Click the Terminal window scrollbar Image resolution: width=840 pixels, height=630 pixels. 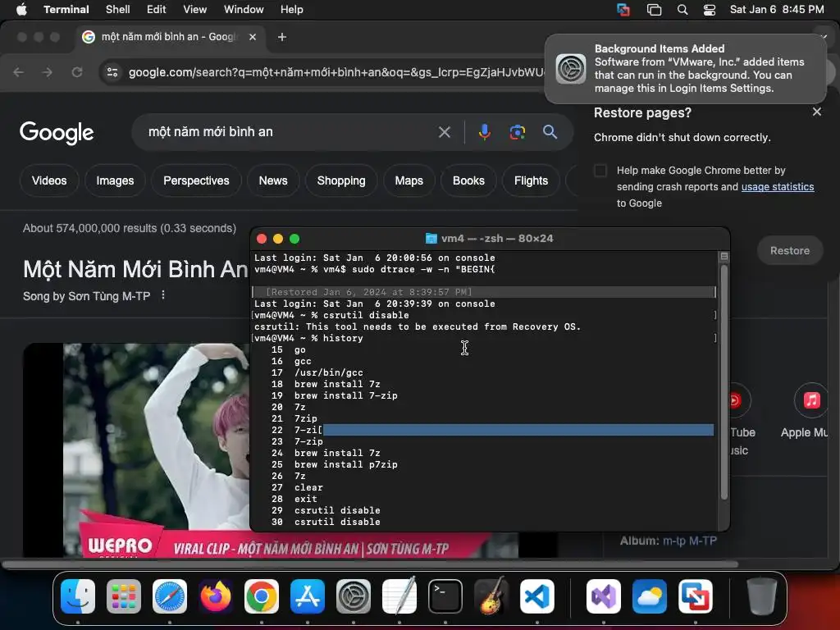coord(724,383)
